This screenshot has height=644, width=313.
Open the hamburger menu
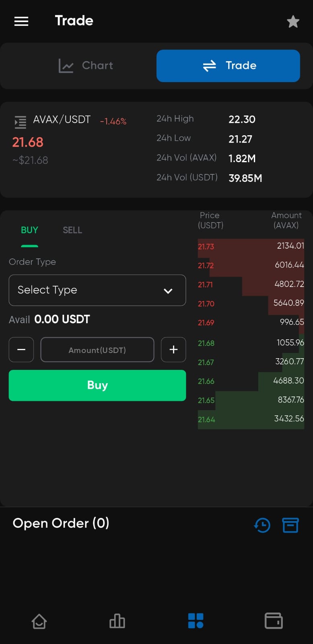(x=21, y=21)
